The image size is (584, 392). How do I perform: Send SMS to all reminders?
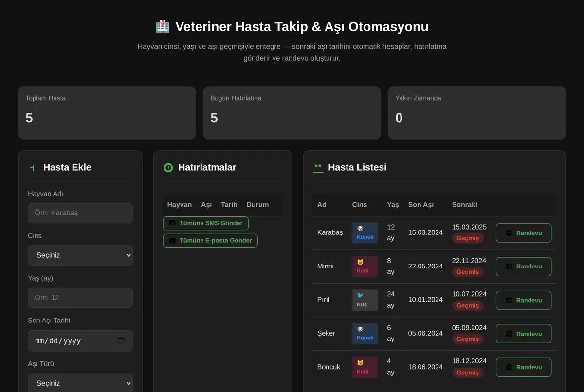(x=205, y=223)
